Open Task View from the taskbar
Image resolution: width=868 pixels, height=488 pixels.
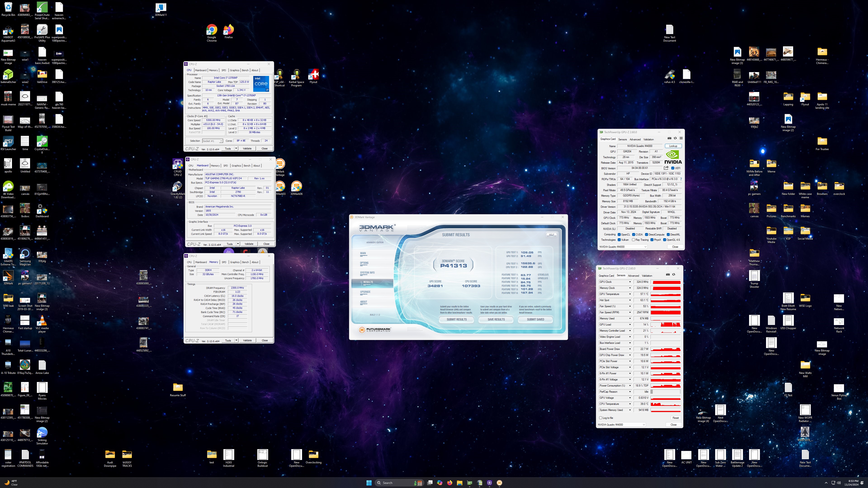430,483
